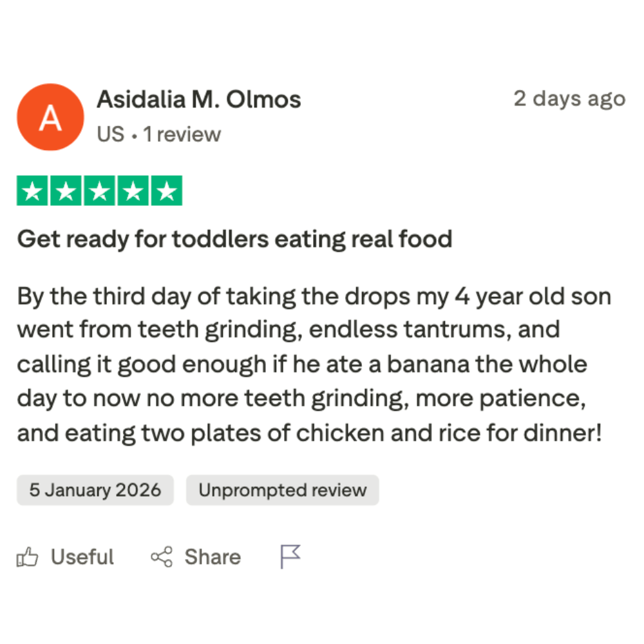Click the 'US' country label
This screenshot has width=644, height=644.
pyautogui.click(x=110, y=135)
